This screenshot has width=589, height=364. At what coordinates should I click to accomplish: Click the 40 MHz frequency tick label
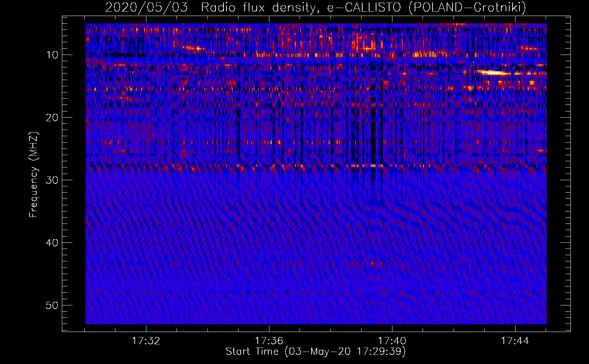[52, 243]
